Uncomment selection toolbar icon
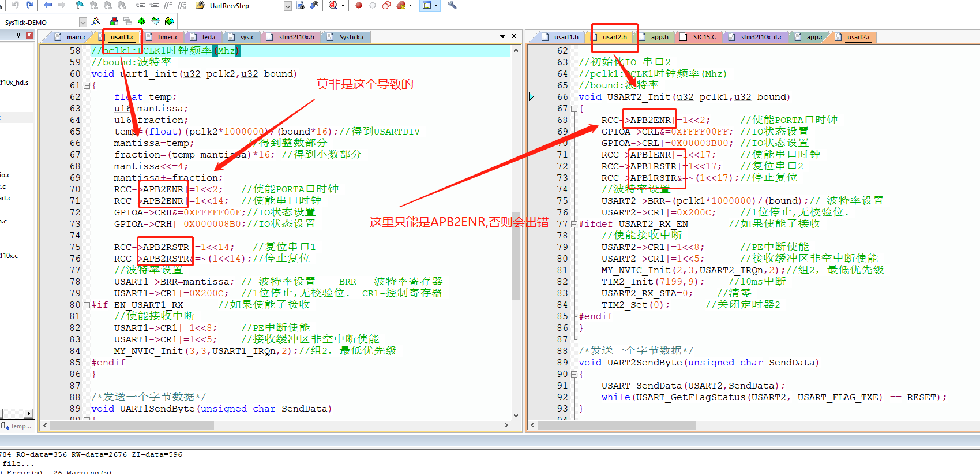Image resolution: width=980 pixels, height=474 pixels. [182, 5]
